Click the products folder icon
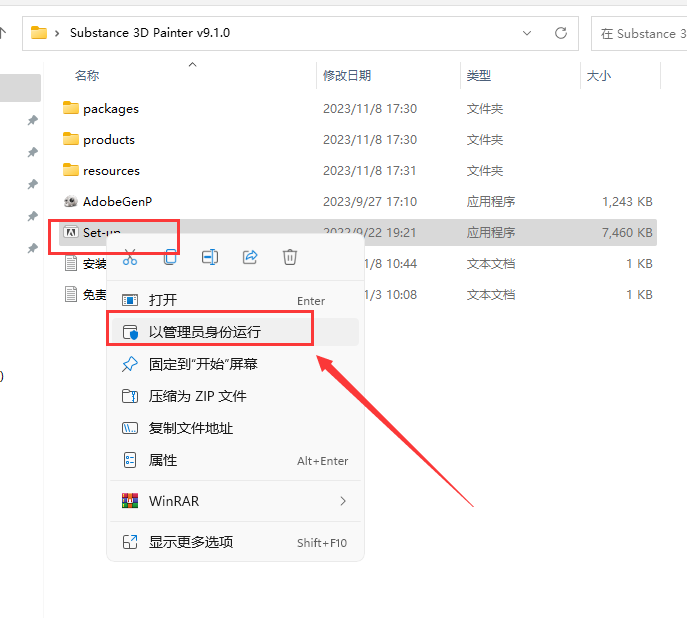This screenshot has height=618, width=687. 71,139
